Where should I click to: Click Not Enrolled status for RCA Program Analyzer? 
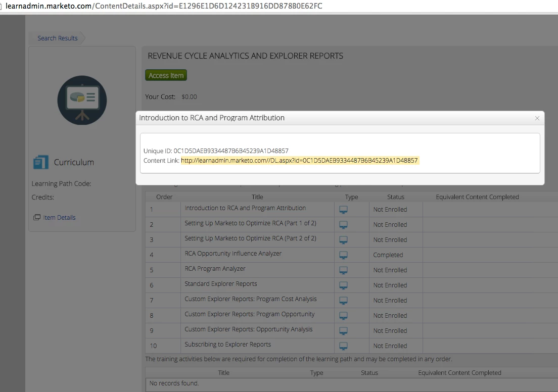pyautogui.click(x=390, y=270)
